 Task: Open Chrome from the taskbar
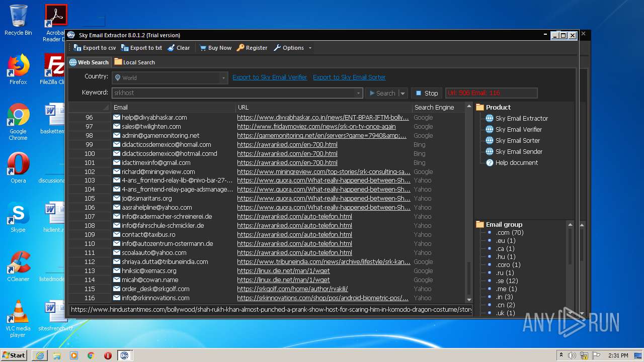pos(91,355)
